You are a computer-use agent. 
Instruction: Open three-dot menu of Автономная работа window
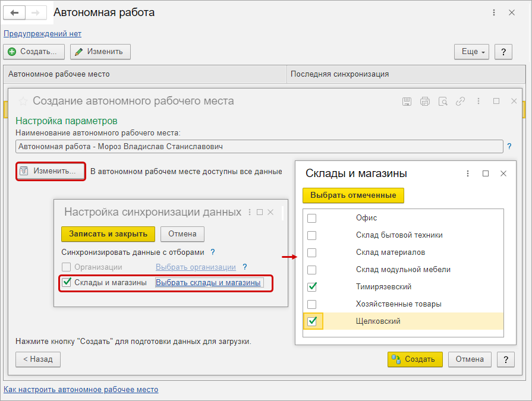pyautogui.click(x=494, y=12)
